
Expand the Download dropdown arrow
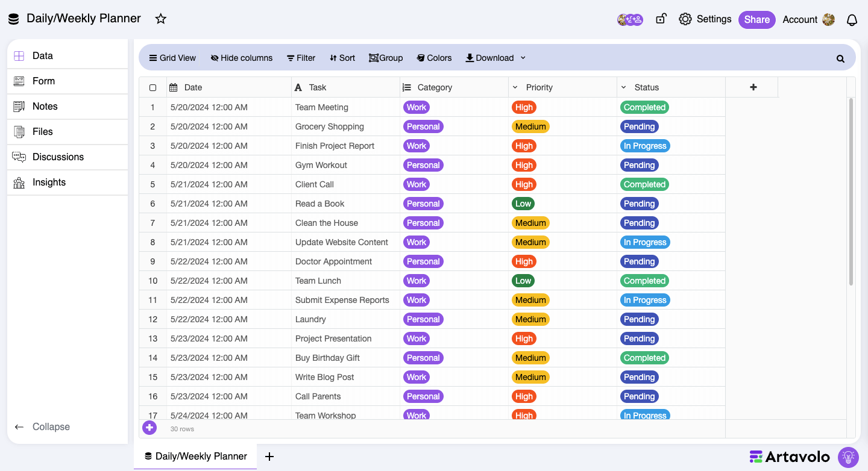click(523, 58)
